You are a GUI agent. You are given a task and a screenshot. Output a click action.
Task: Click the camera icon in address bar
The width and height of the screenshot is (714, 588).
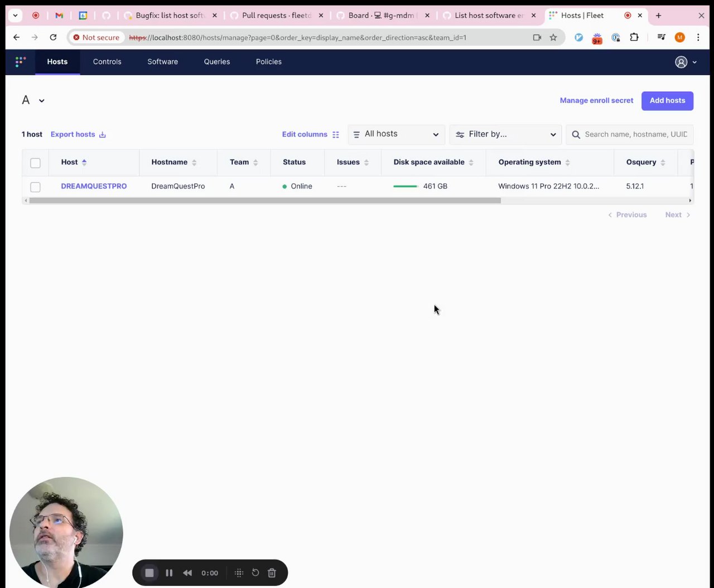(537, 37)
